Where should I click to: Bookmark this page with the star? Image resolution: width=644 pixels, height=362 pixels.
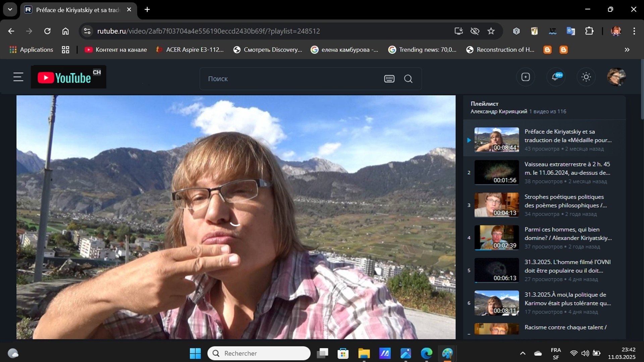[x=491, y=31]
